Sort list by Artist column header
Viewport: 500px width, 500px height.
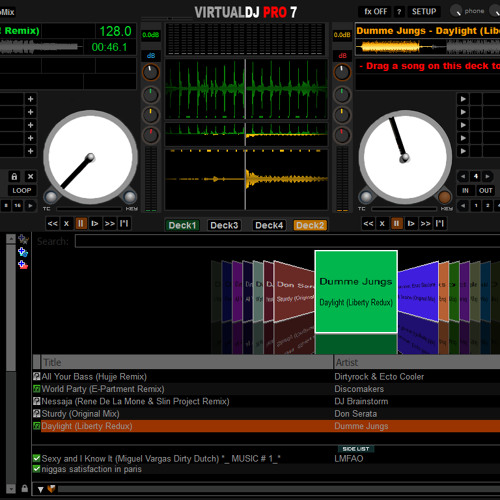pyautogui.click(x=417, y=362)
